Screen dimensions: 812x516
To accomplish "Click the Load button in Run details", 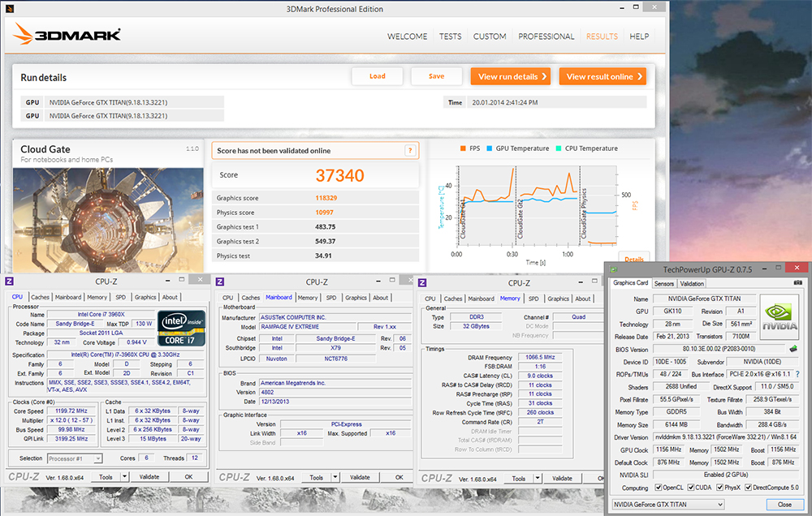I will (x=377, y=76).
